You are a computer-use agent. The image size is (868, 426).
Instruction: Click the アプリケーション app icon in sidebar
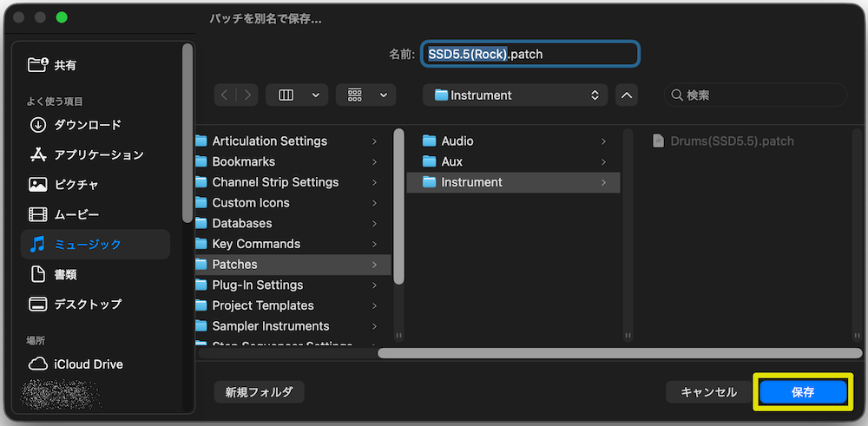37,155
